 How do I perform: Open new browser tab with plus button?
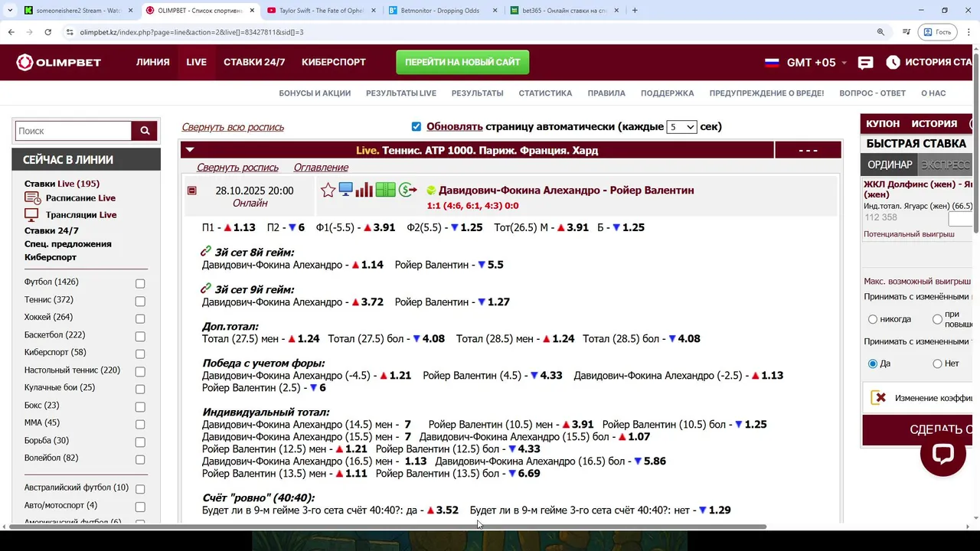point(635,11)
